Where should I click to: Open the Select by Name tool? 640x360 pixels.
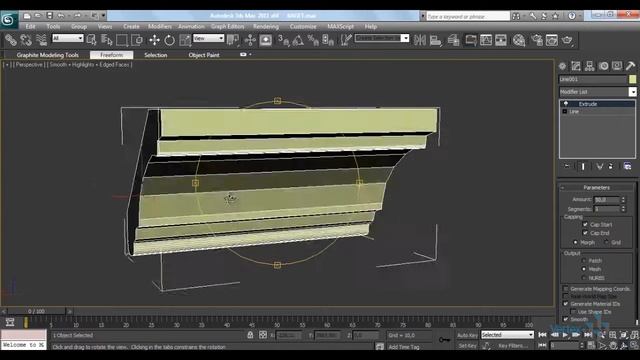pyautogui.click(x=107, y=40)
